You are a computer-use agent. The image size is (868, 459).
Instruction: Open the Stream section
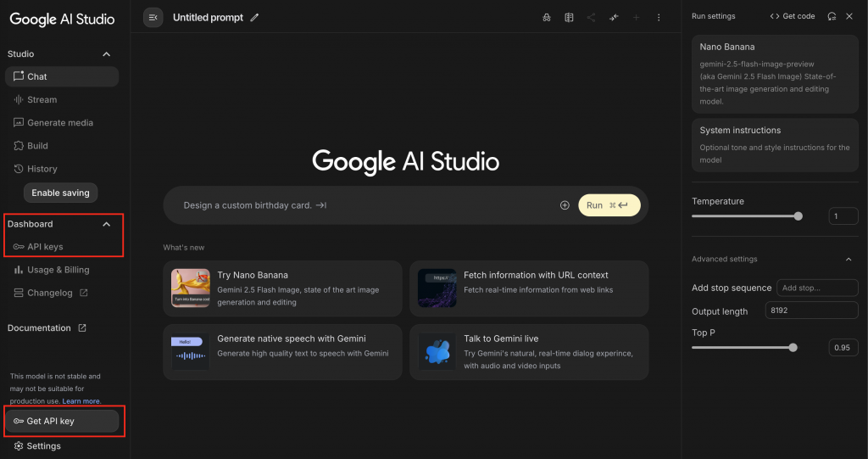point(62,100)
